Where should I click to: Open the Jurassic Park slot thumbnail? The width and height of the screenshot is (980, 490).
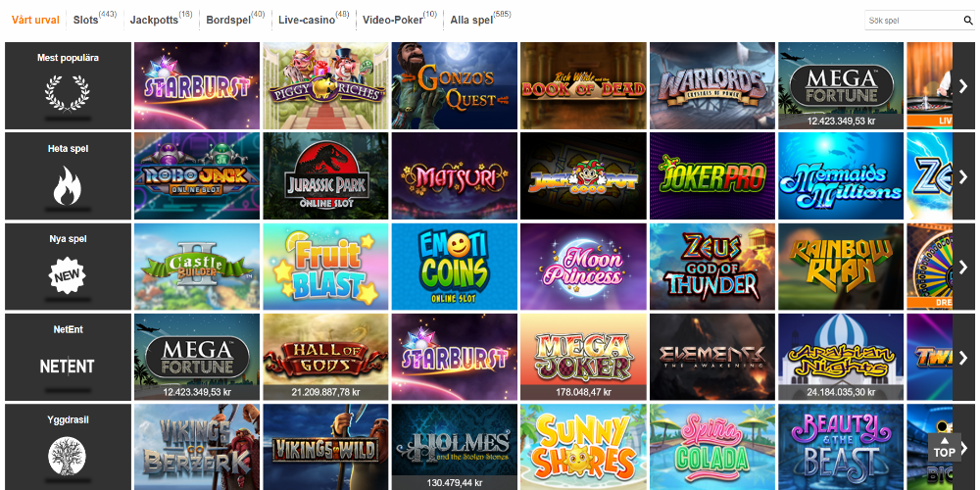(325, 175)
